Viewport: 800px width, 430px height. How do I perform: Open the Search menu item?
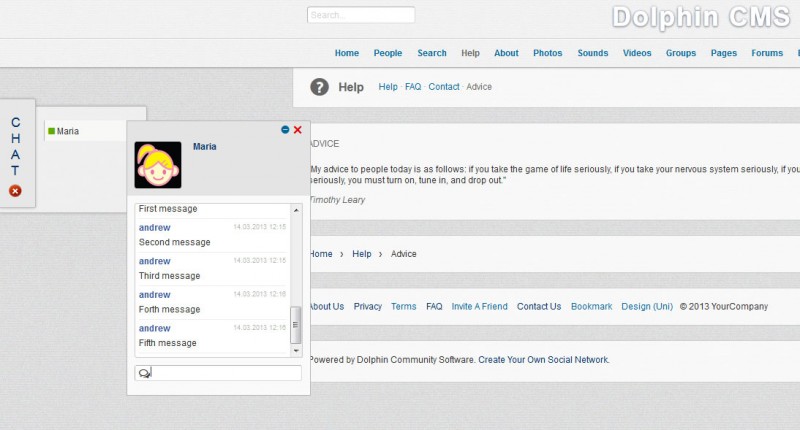432,53
